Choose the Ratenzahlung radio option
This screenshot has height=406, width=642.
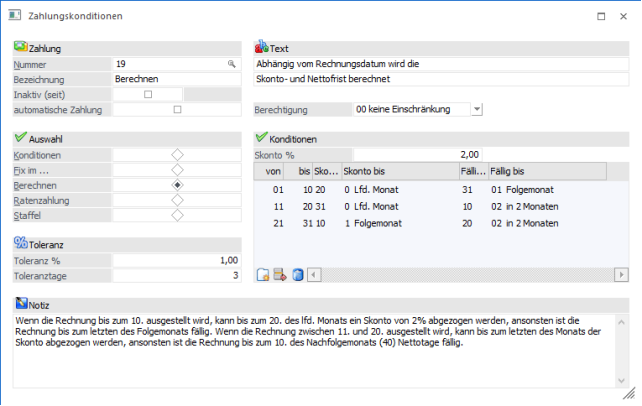pyautogui.click(x=177, y=200)
